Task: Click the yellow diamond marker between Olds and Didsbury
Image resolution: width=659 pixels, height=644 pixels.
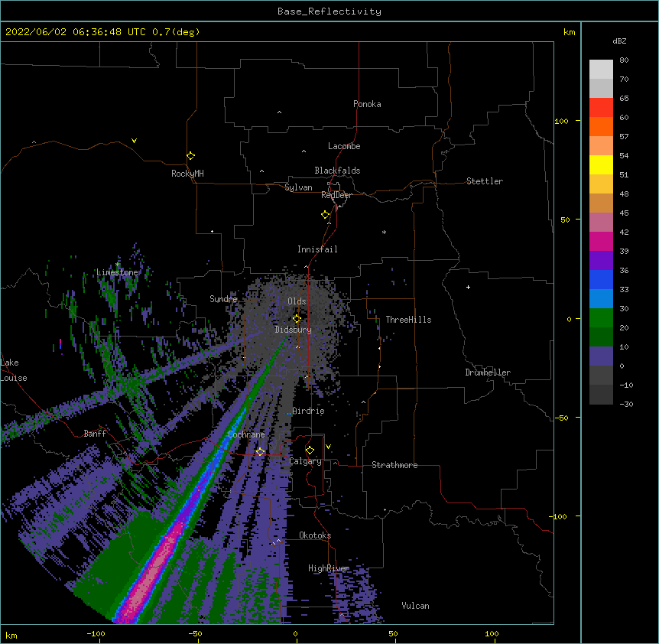Action: 297,319
